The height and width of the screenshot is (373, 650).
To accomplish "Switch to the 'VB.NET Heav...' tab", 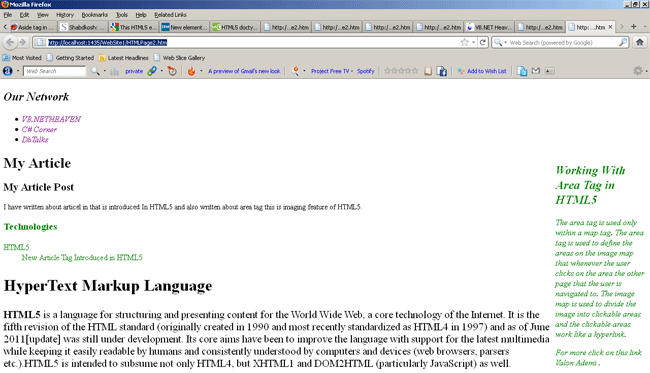I will 489,27.
